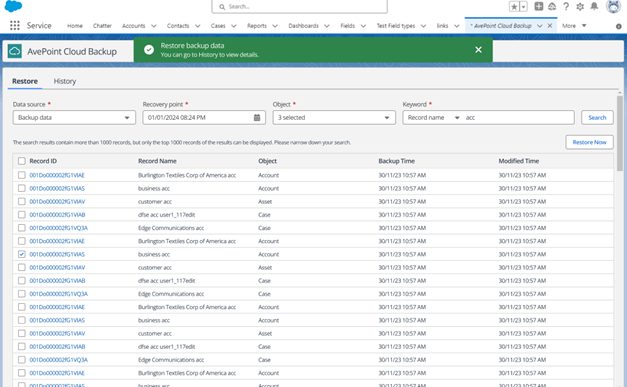627x387 pixels.
Task: Expand the Test Field types menu chevron
Action: pyautogui.click(x=423, y=26)
